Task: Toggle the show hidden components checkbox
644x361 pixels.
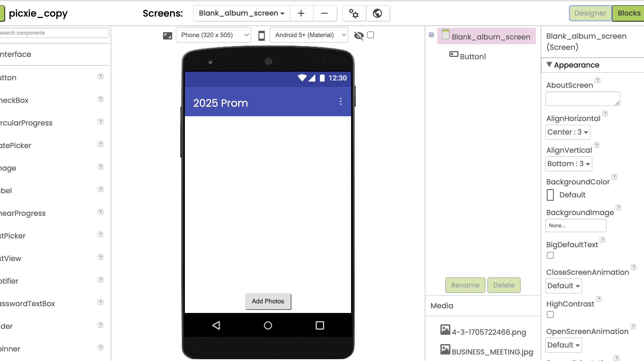Action: [371, 35]
